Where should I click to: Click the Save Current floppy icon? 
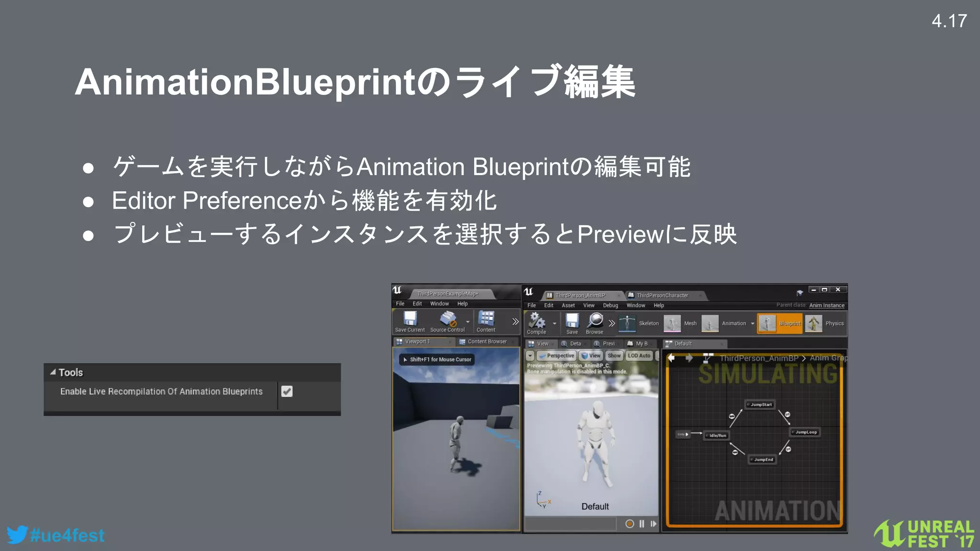[410, 319]
